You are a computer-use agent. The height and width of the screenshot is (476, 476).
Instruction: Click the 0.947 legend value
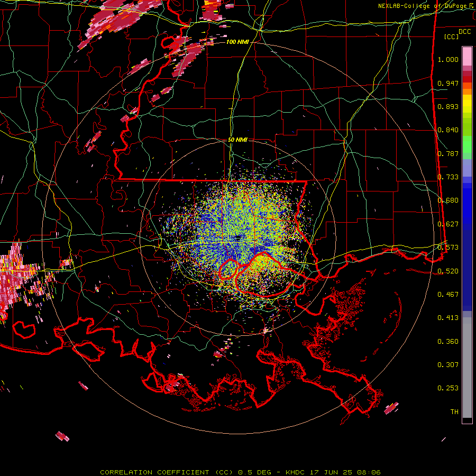click(x=448, y=83)
